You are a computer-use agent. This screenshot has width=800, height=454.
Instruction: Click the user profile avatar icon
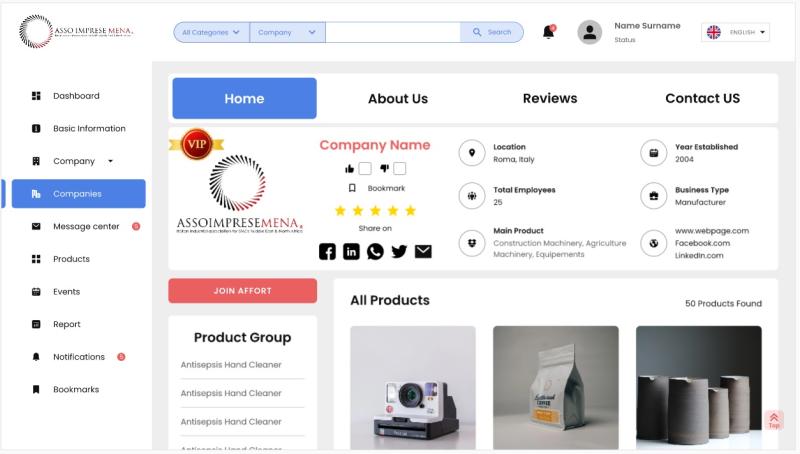(x=589, y=32)
